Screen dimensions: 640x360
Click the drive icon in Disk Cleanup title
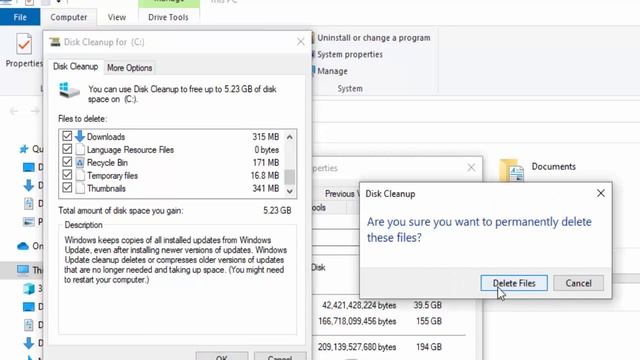(x=55, y=42)
